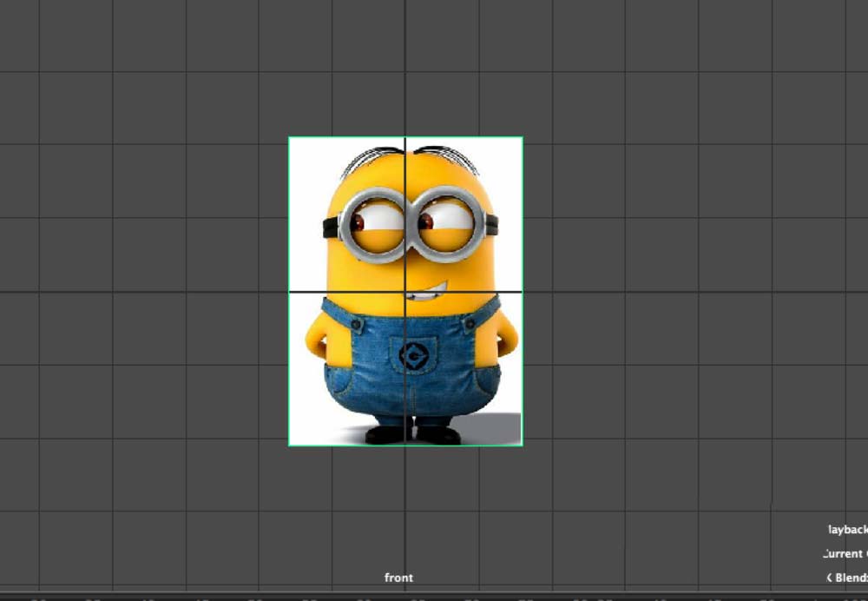
Task: Click the G logo on the overalls pocket
Action: click(414, 355)
